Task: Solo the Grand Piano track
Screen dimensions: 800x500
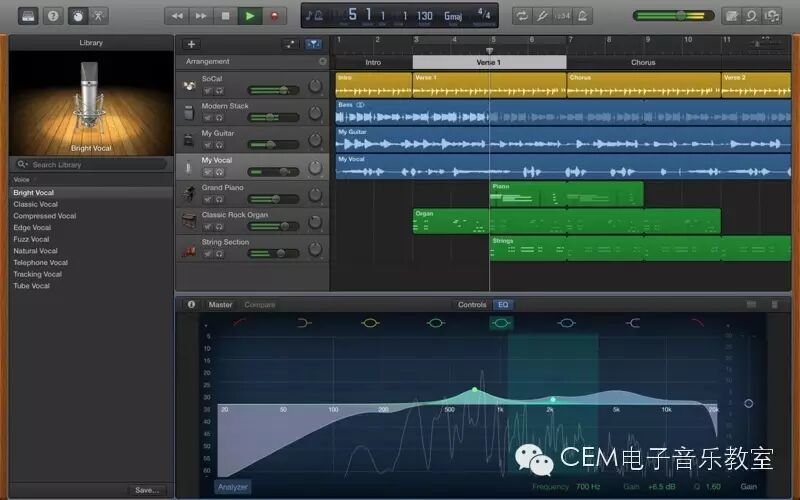Action: (x=219, y=199)
